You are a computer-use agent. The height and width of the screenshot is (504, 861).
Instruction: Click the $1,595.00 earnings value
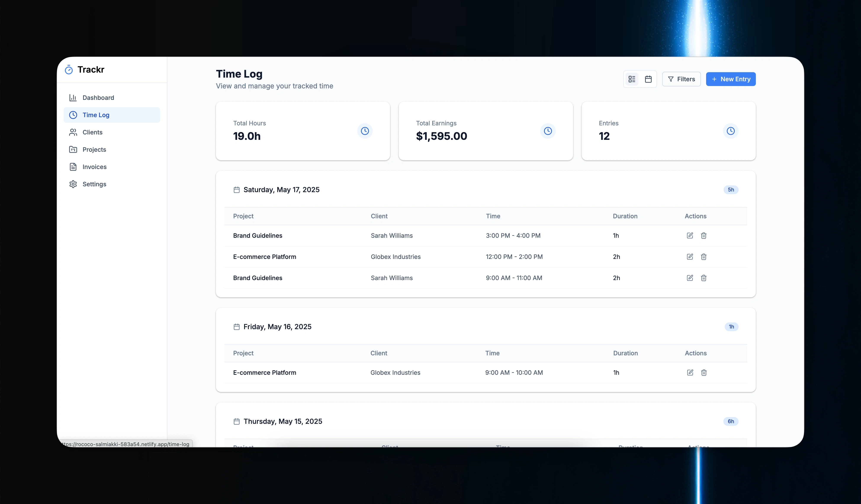[x=442, y=136]
